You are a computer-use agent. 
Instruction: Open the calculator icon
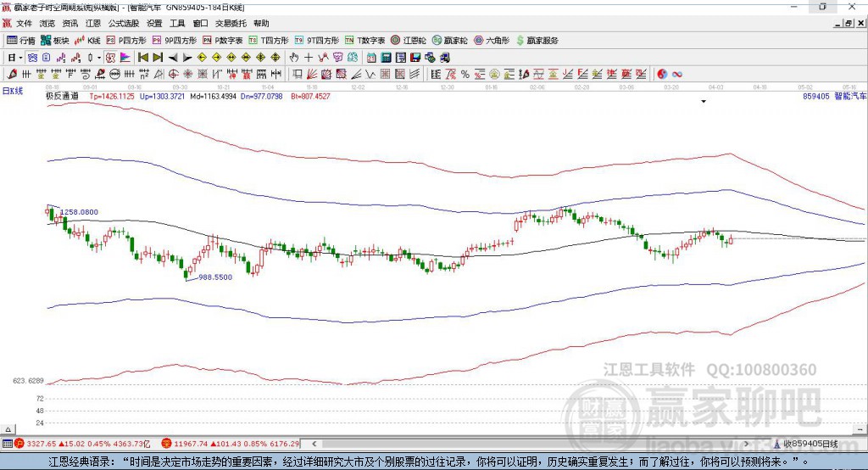point(387,58)
